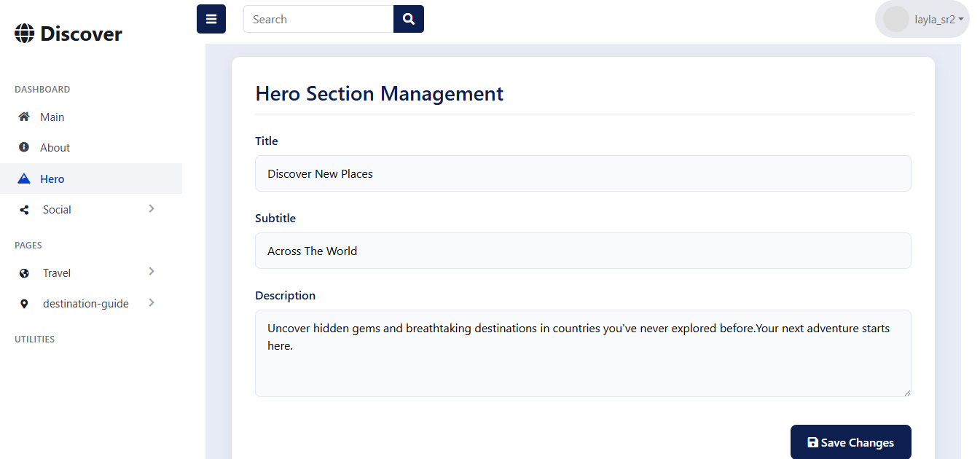Click the Discover globe logo icon
Screen dimensions: 980x459
(24, 34)
